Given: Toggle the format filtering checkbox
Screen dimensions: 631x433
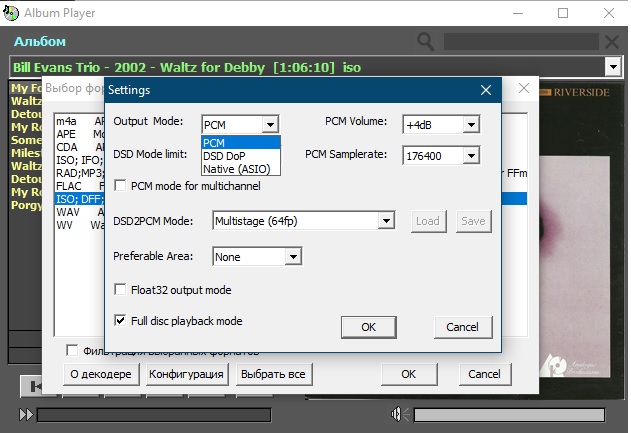Looking at the screenshot, I should 72,350.
